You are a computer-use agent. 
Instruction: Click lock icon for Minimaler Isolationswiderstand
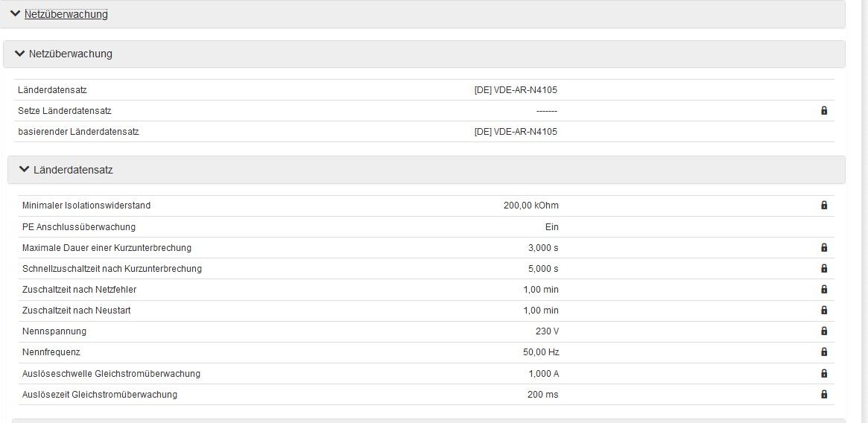pos(824,206)
